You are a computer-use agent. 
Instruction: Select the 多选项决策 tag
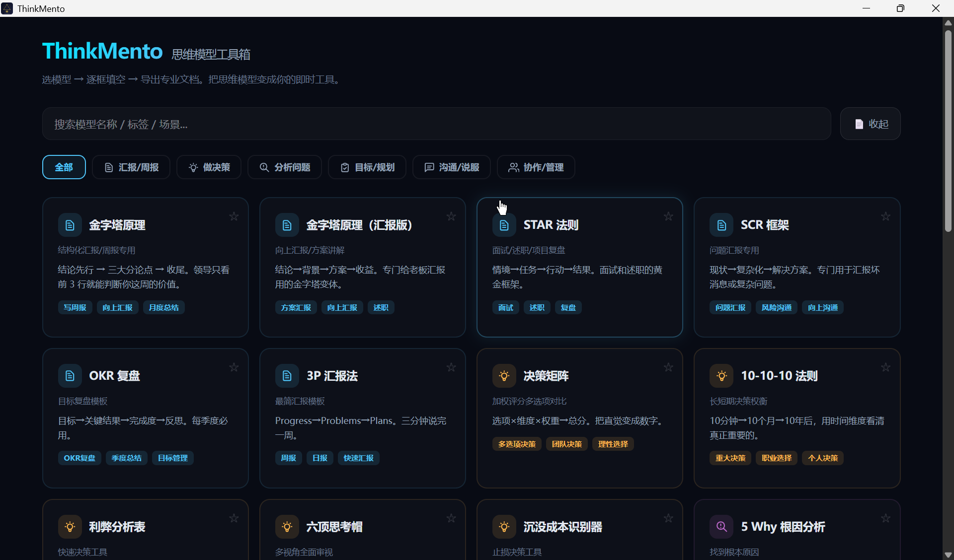coord(517,444)
